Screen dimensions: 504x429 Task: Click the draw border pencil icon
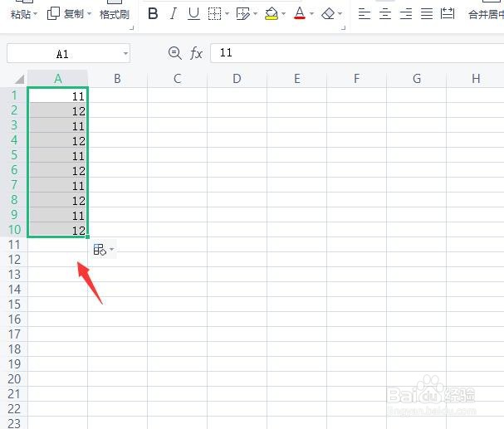242,13
